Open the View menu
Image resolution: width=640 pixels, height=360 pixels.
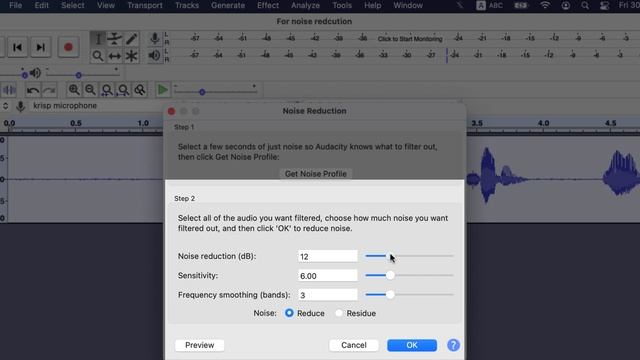coord(106,5)
